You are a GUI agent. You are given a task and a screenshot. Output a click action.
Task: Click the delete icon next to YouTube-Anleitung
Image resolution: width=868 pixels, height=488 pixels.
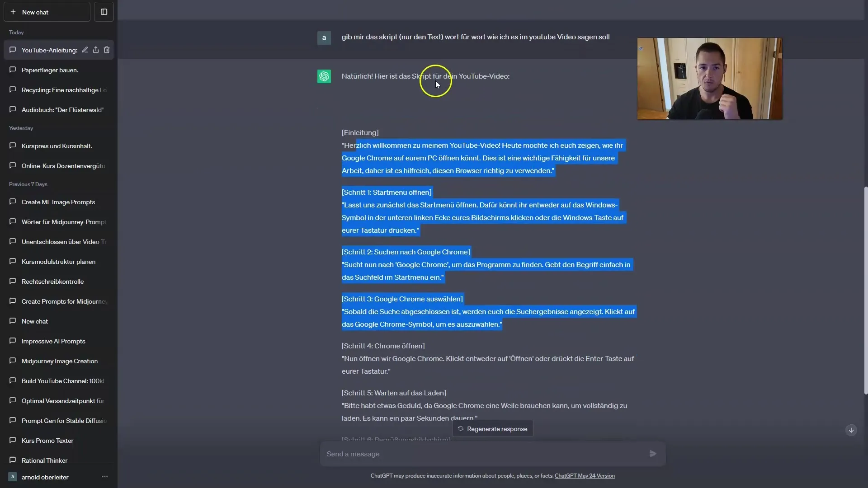[x=107, y=49]
